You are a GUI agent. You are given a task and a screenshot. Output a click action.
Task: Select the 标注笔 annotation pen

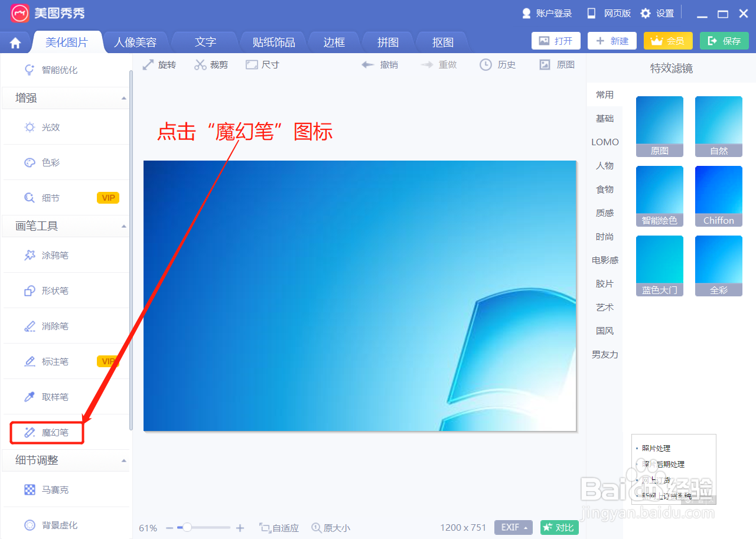[46, 361]
